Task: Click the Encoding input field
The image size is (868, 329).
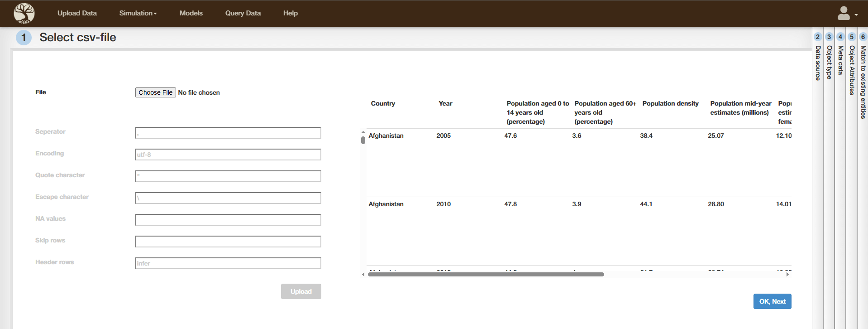Action: (x=228, y=155)
